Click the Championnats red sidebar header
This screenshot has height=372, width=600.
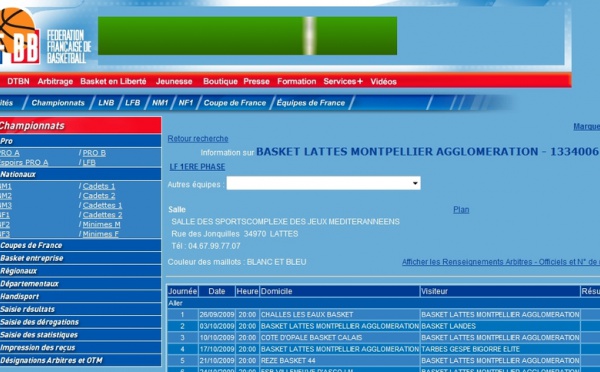coord(80,126)
